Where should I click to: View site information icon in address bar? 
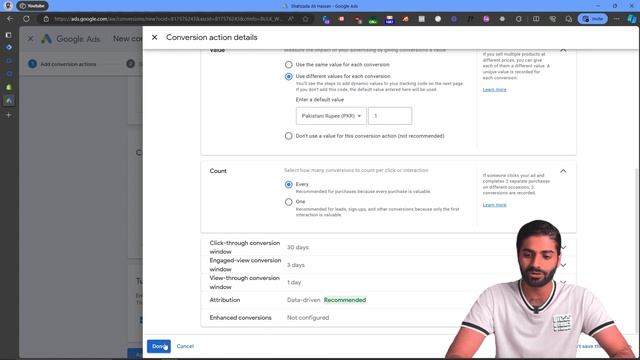[x=46, y=19]
